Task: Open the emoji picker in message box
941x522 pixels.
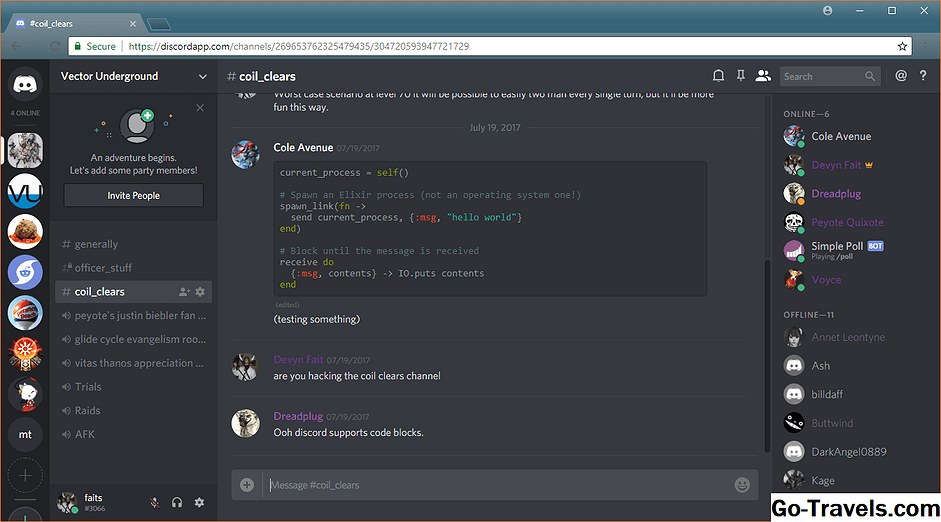Action: coord(742,485)
